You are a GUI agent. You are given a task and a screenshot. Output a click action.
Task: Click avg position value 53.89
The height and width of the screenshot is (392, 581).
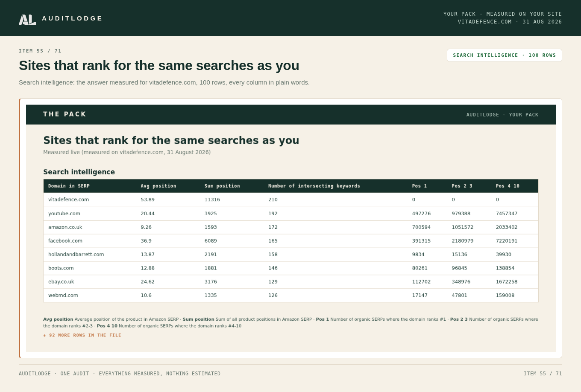point(148,199)
